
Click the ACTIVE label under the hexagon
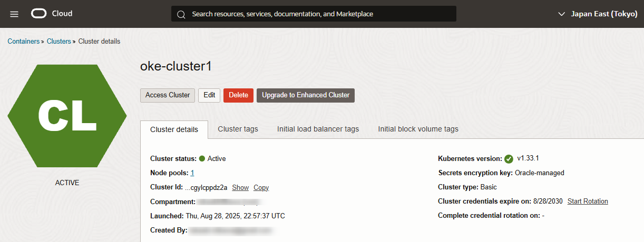point(67,183)
